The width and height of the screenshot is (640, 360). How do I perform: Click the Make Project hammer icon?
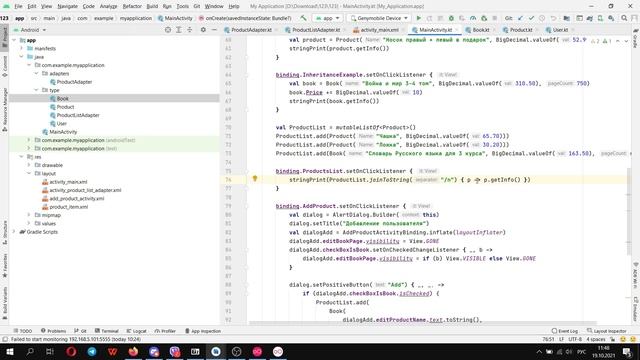tap(303, 18)
